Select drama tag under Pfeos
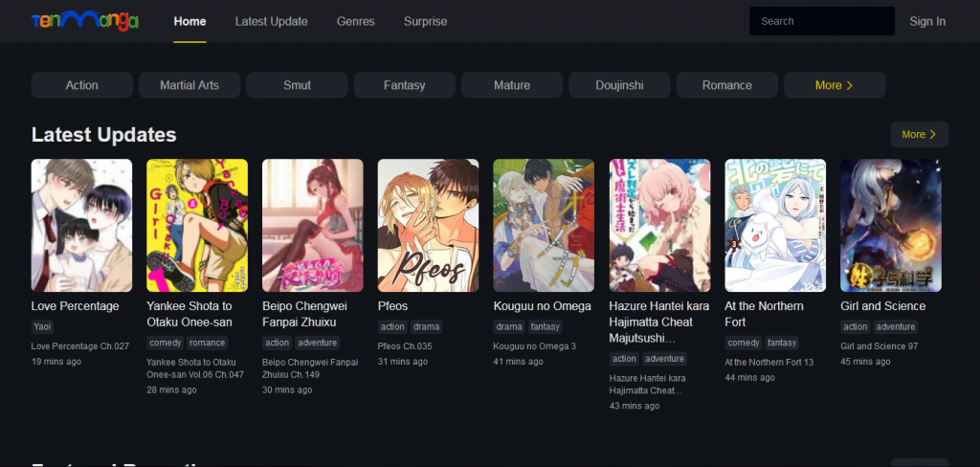This screenshot has width=980, height=467. tap(426, 326)
